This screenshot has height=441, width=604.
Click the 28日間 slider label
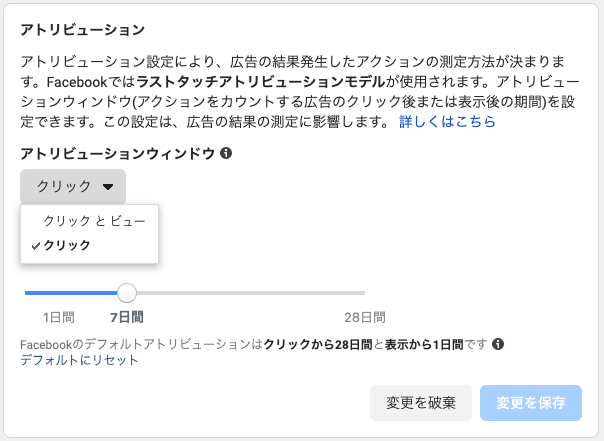[365, 317]
